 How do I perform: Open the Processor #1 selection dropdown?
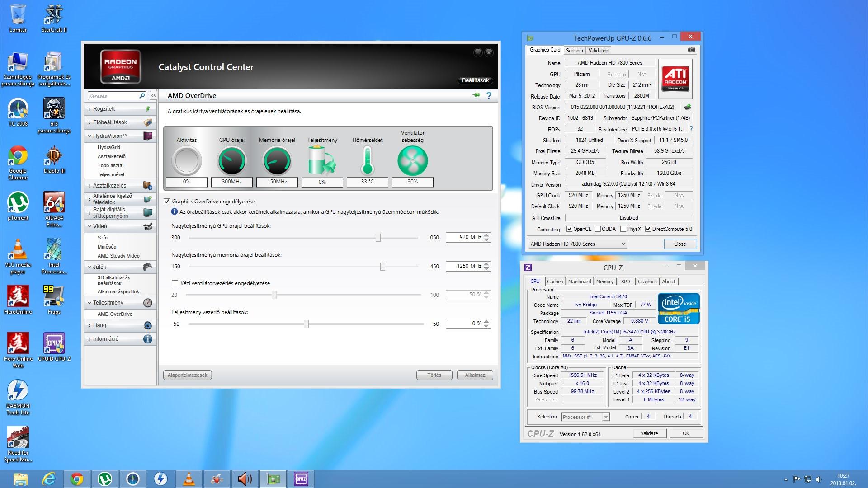coord(585,417)
